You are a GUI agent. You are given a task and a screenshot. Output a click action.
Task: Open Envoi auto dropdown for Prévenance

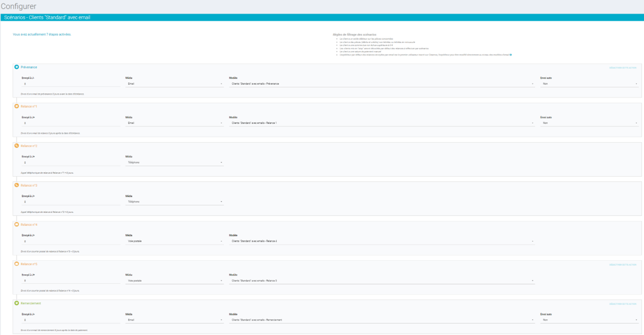point(589,84)
